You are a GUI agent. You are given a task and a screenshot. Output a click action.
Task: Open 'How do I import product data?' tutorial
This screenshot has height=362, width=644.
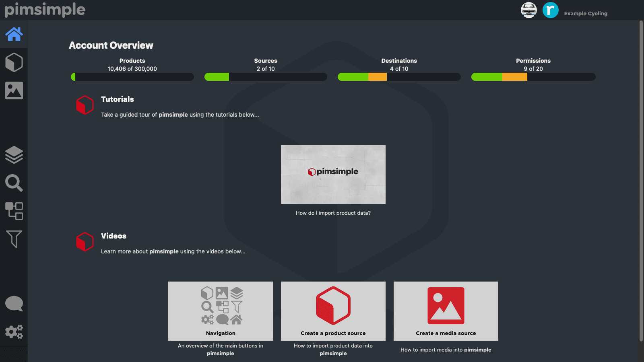pyautogui.click(x=333, y=175)
